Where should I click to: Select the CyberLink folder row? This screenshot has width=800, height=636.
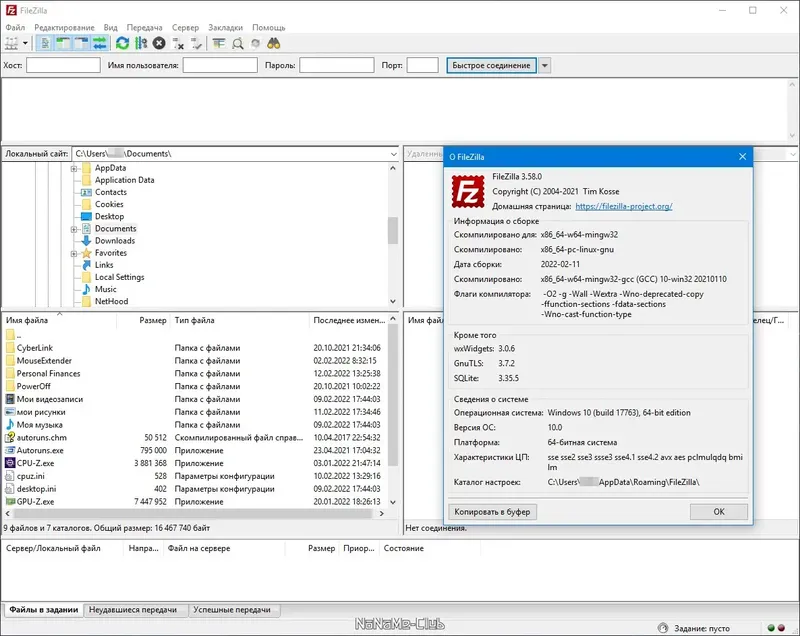(194, 348)
